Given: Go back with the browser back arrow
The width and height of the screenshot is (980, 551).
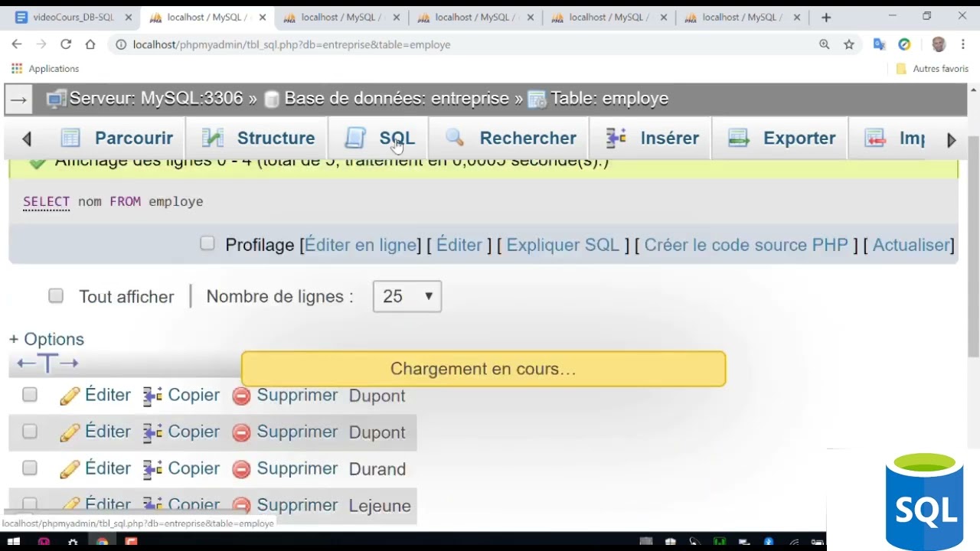Looking at the screenshot, I should point(17,44).
